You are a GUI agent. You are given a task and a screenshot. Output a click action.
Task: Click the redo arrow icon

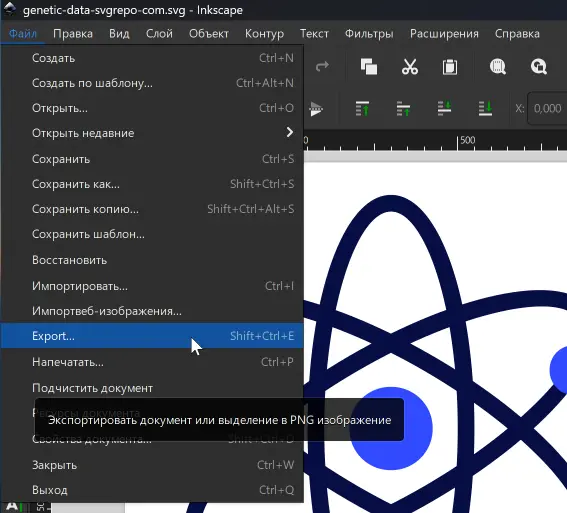322,66
